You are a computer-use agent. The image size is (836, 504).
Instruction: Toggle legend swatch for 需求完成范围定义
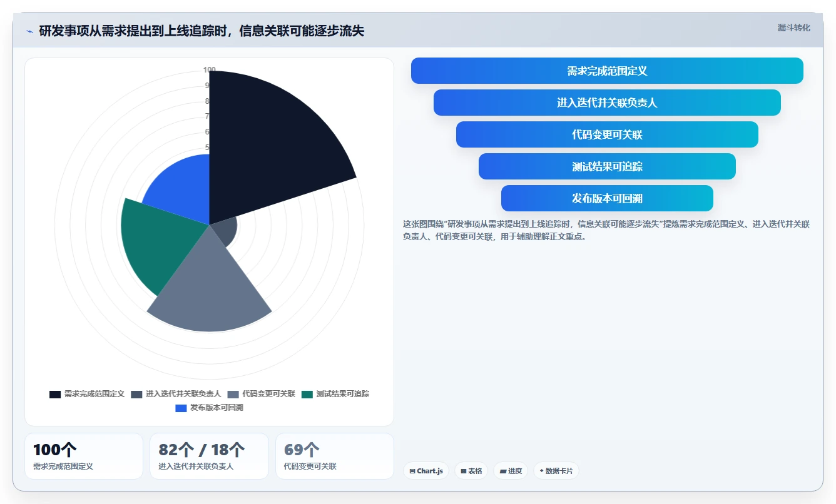click(x=55, y=395)
